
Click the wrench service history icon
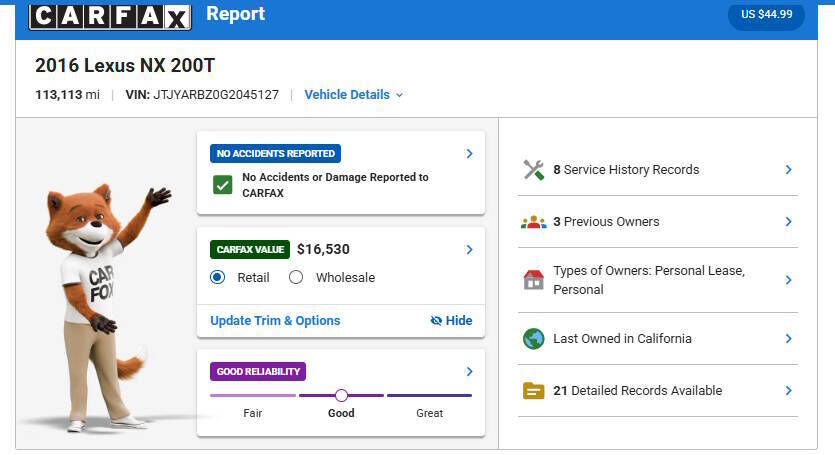(534, 170)
